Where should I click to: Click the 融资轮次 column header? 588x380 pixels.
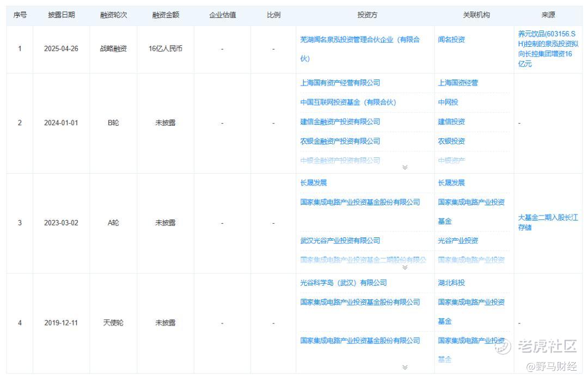pos(113,15)
